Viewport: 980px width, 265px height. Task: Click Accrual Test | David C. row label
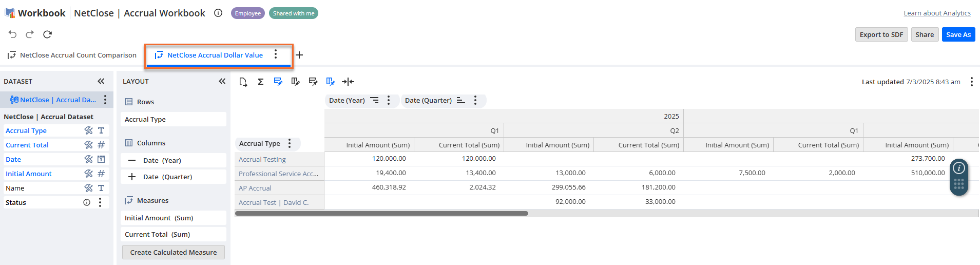click(x=274, y=202)
